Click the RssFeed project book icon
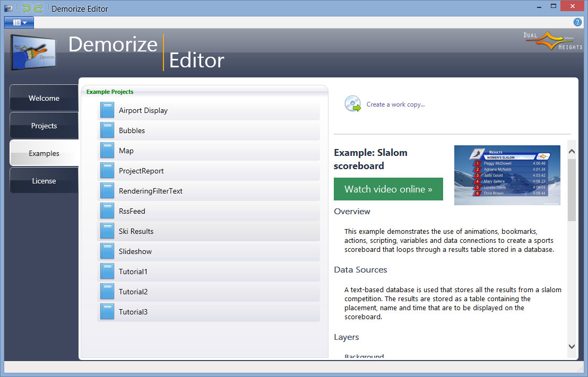588x377 pixels. [107, 211]
